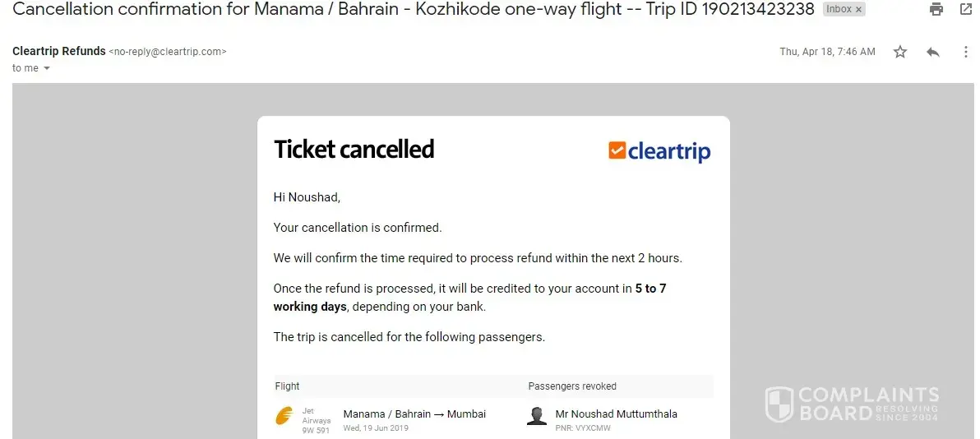Click sender name Cleartrip Refunds
The width and height of the screenshot is (980, 439).
coord(59,51)
